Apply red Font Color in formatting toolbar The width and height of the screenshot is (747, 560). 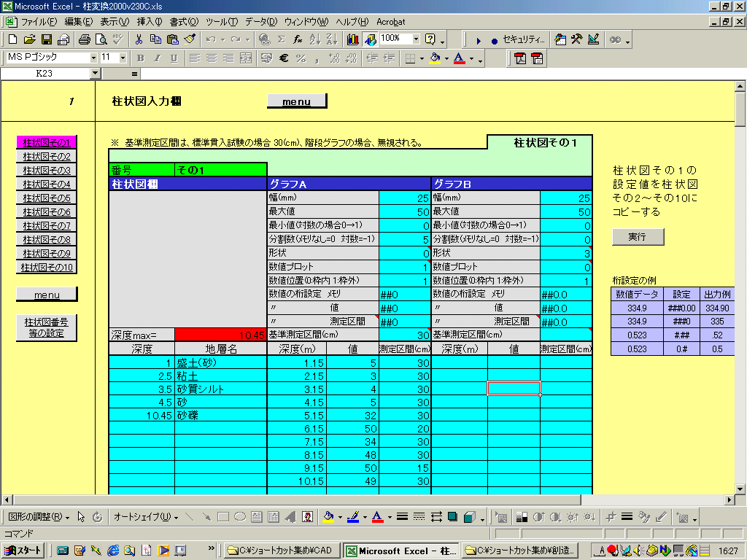tap(460, 58)
